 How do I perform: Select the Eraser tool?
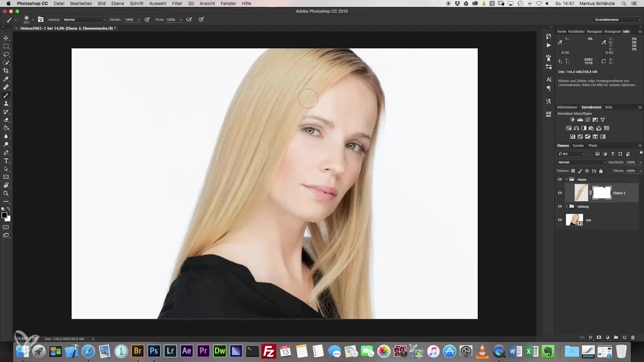point(6,120)
